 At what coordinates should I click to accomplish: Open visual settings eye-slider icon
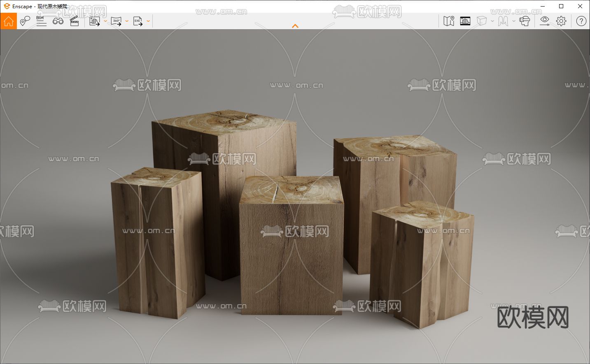[545, 21]
